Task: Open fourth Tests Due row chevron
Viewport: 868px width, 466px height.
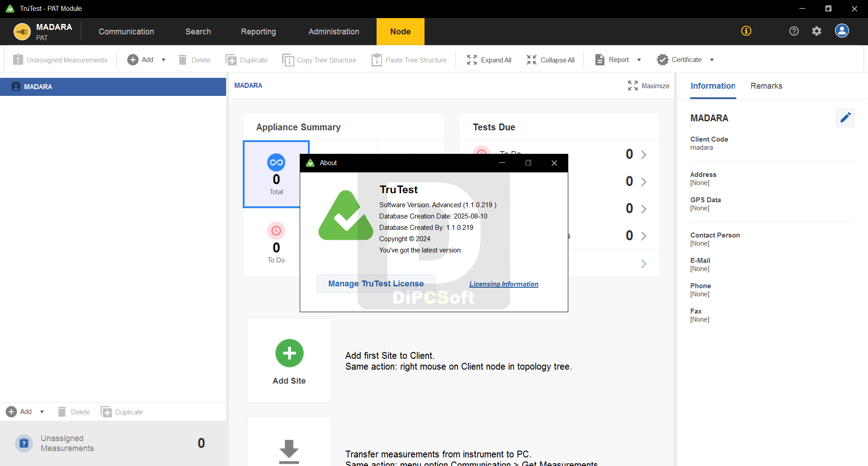Action: [644, 236]
